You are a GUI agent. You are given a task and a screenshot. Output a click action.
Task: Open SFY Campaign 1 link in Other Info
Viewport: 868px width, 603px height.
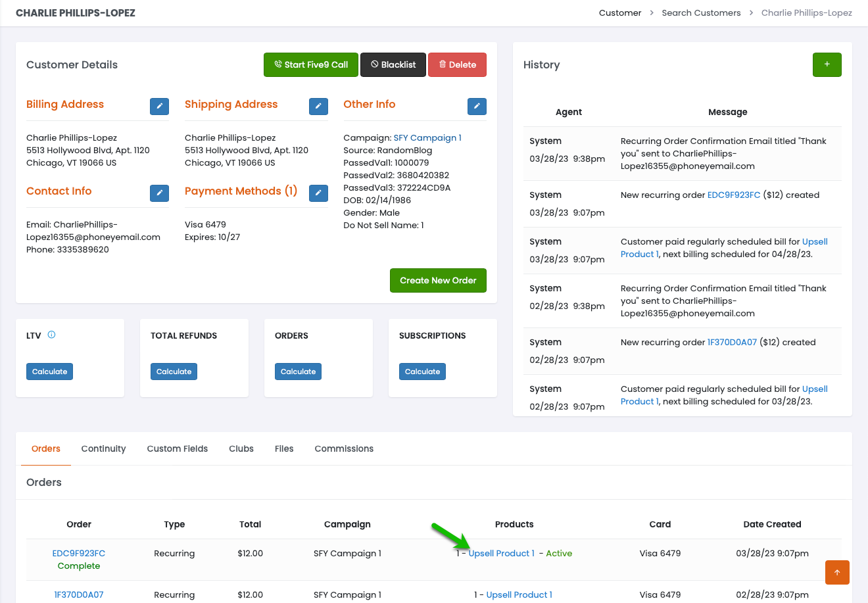[x=427, y=137]
